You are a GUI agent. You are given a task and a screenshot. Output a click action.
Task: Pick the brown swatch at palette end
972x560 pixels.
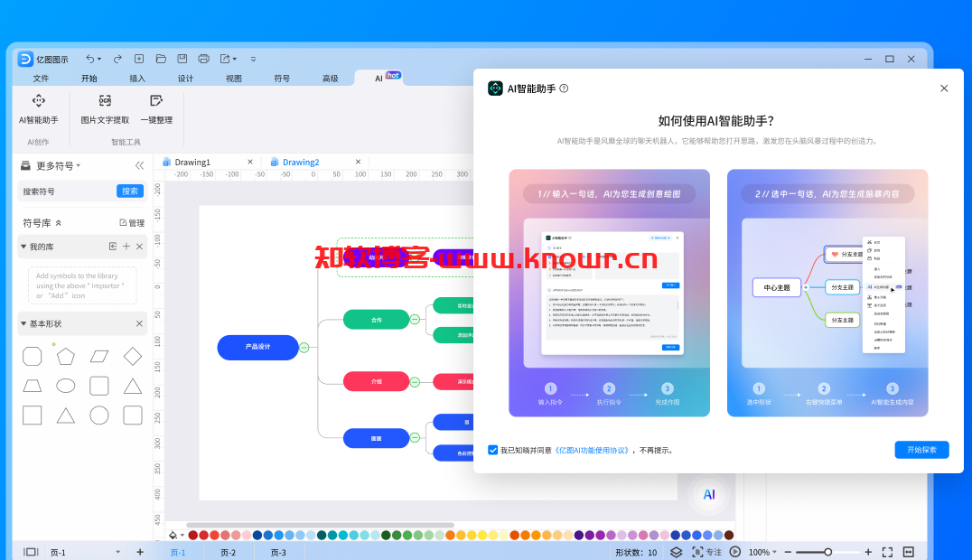pos(729,536)
